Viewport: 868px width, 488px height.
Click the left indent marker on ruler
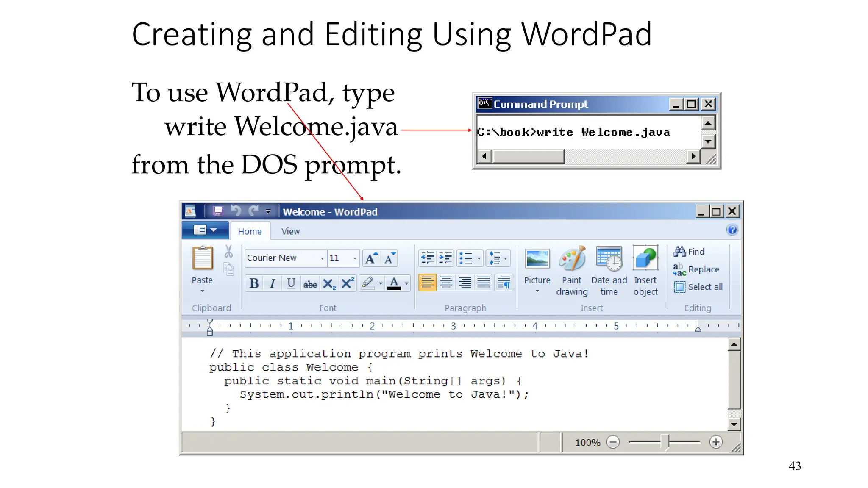point(209,327)
